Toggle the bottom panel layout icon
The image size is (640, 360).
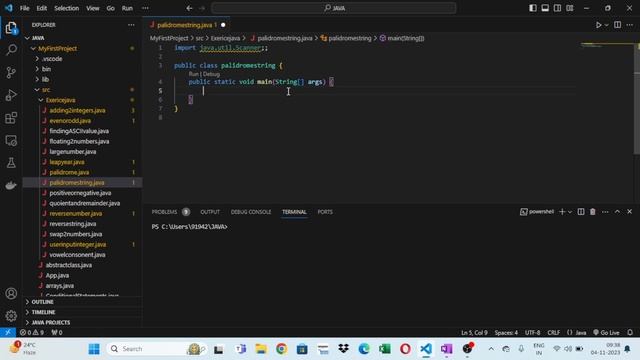(545, 8)
